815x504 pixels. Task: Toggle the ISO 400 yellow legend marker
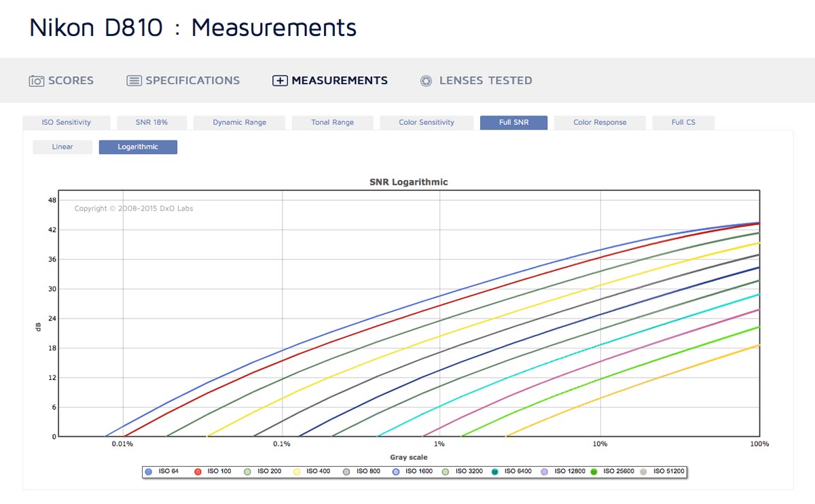click(x=297, y=471)
